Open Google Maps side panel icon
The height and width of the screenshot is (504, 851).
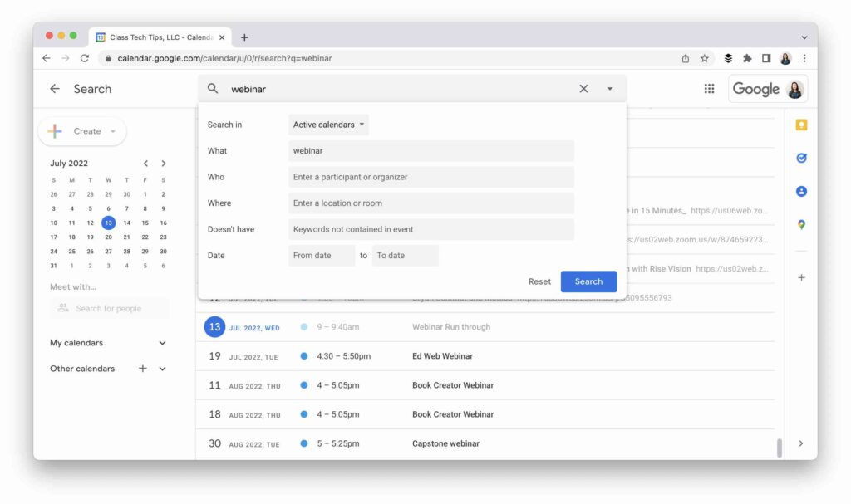(x=801, y=224)
